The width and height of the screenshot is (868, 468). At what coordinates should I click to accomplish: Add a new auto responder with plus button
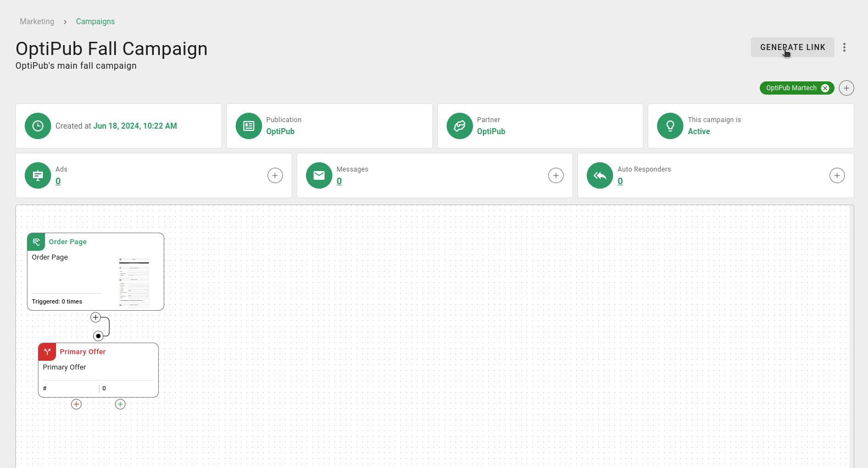click(837, 175)
